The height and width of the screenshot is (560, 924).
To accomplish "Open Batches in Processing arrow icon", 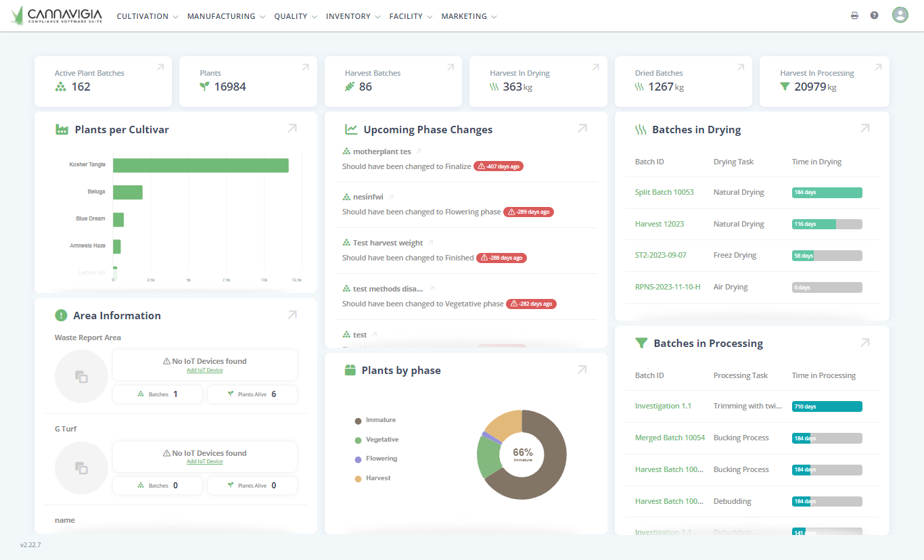I will pyautogui.click(x=864, y=343).
